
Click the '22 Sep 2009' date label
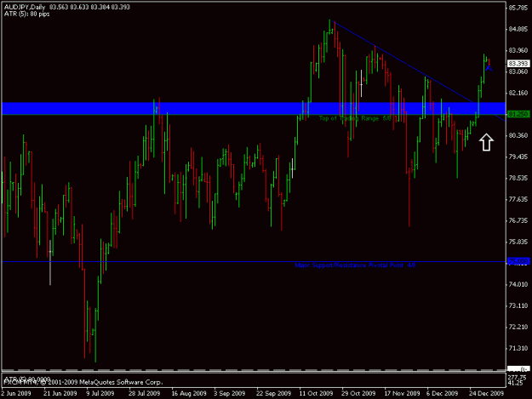click(273, 393)
